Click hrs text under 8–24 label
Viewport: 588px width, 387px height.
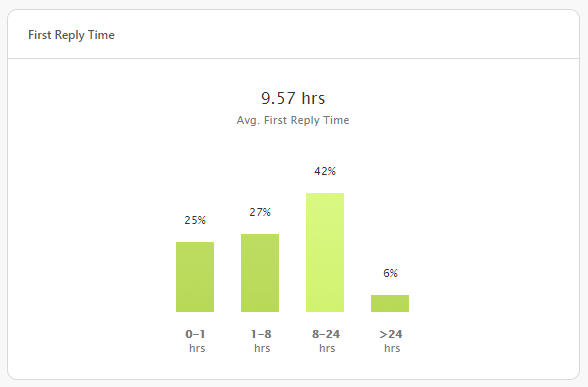pyautogui.click(x=327, y=348)
